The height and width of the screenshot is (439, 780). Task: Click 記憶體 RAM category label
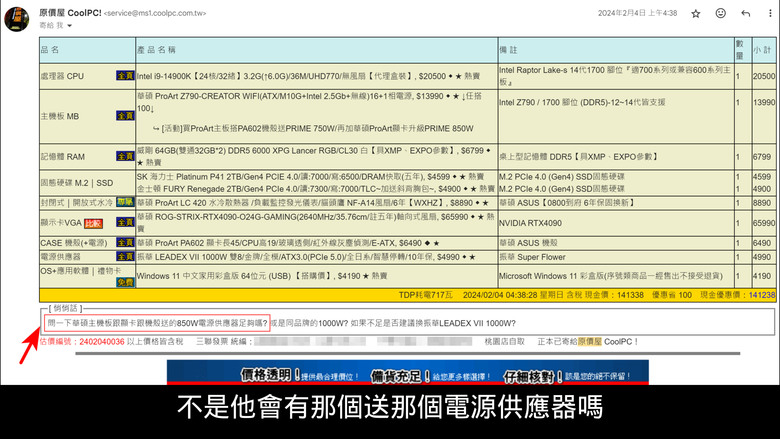pyautogui.click(x=63, y=157)
